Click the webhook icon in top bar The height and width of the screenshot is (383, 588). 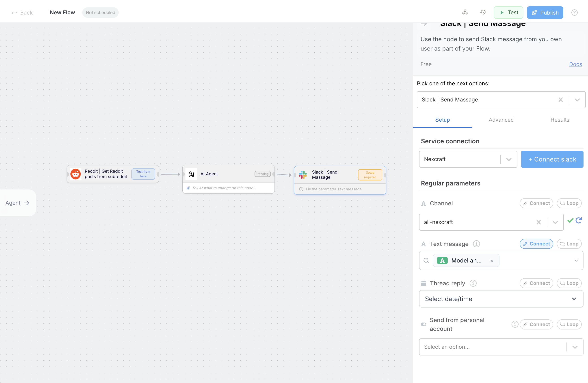click(465, 12)
